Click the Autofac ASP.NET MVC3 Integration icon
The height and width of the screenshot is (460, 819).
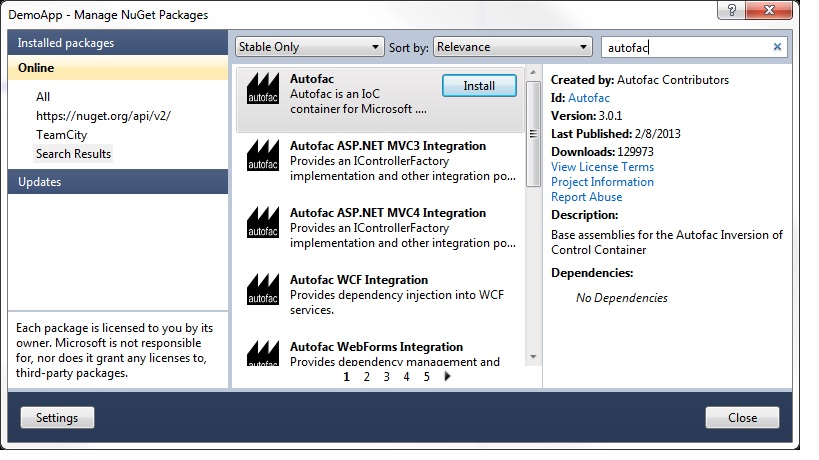tap(262, 155)
